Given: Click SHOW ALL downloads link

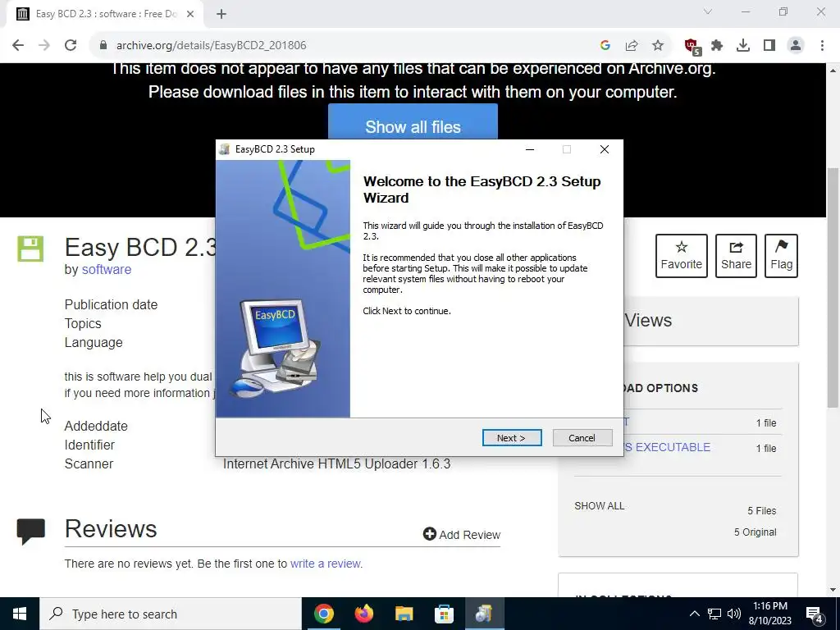Looking at the screenshot, I should coord(600,505).
